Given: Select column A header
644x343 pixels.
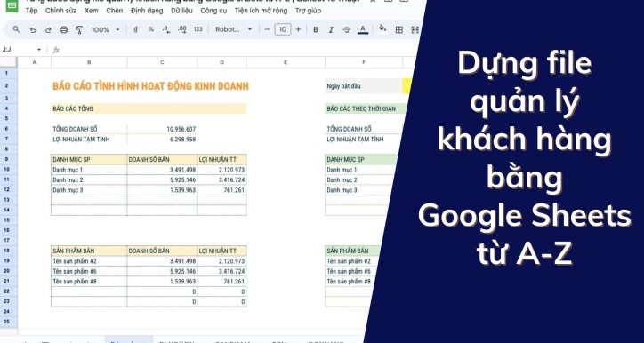Looking at the screenshot, I should [34, 62].
